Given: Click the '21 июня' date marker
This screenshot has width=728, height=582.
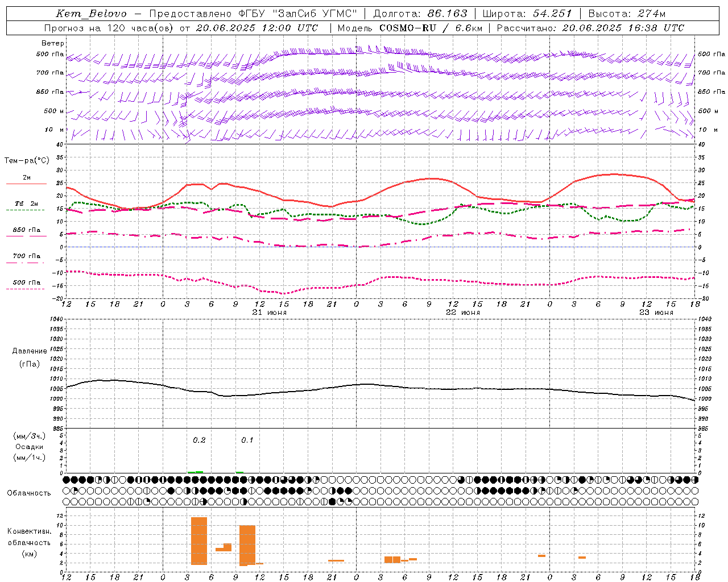Looking at the screenshot, I should tap(270, 313).
